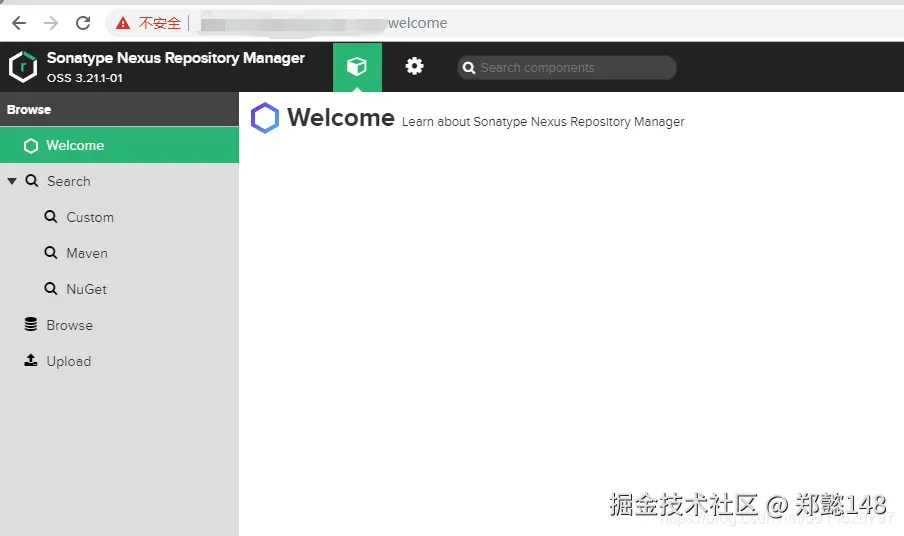
Task: Reload the page with the refresh icon
Action: click(x=83, y=23)
